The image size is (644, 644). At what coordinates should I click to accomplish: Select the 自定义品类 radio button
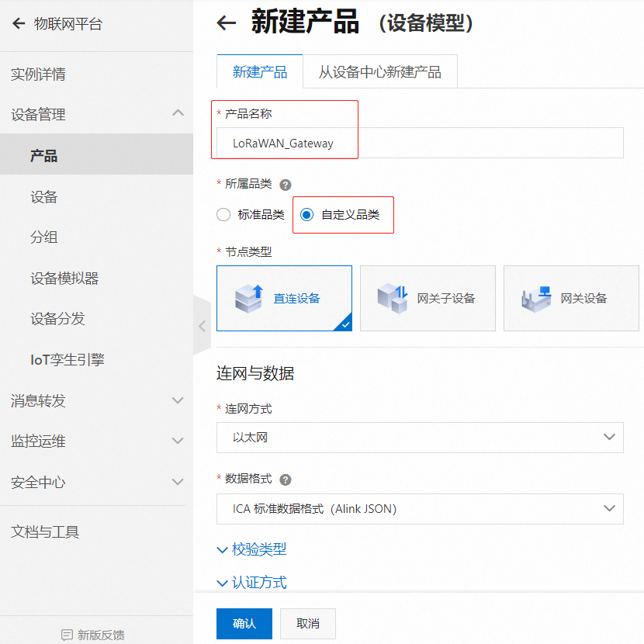pyautogui.click(x=306, y=215)
